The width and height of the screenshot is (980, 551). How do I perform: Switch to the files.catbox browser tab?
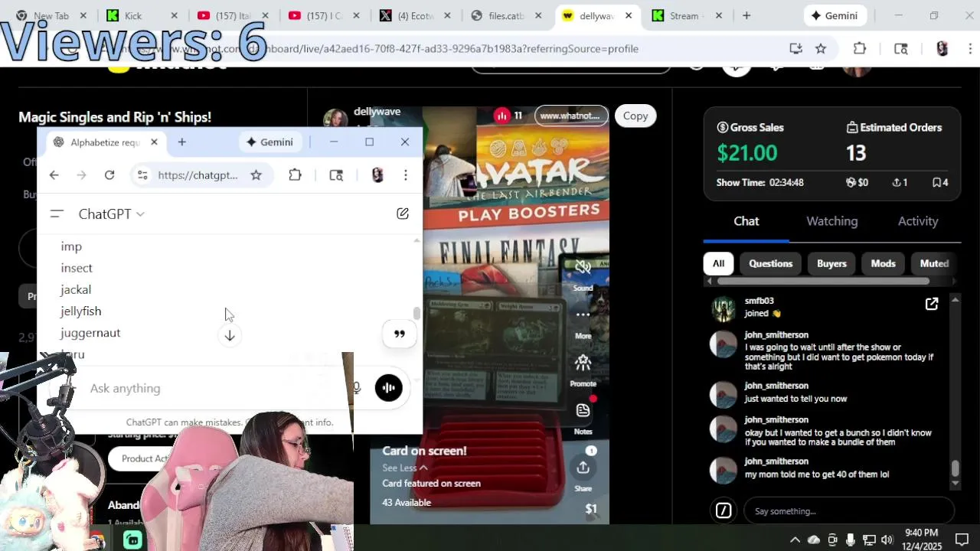coord(506,15)
